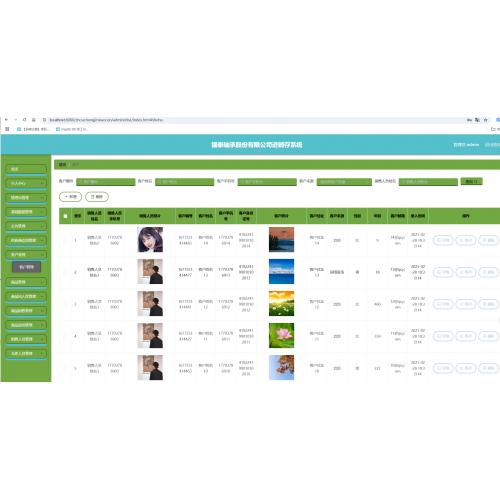Open the 首页 item at top of sidebar
The height and width of the screenshot is (500, 500).
coord(26,169)
